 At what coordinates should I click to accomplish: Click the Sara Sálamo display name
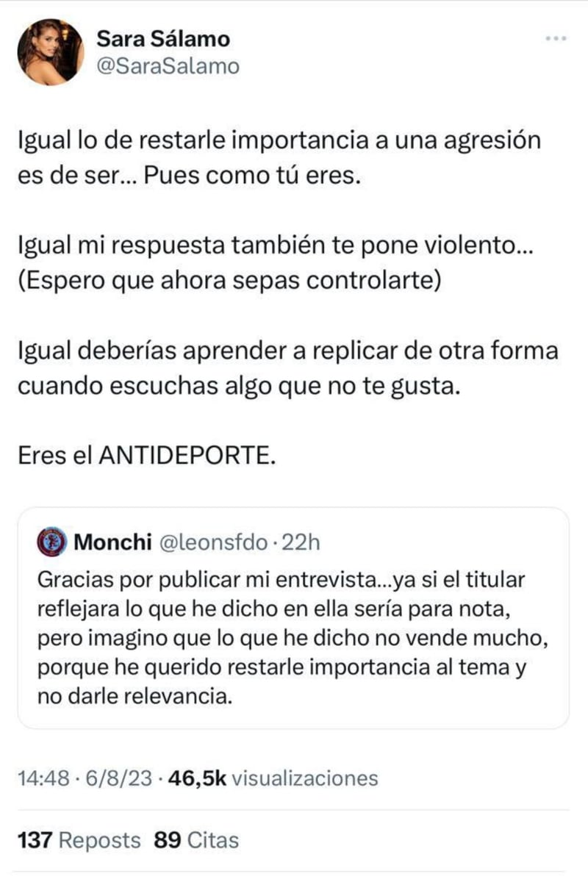[x=164, y=39]
